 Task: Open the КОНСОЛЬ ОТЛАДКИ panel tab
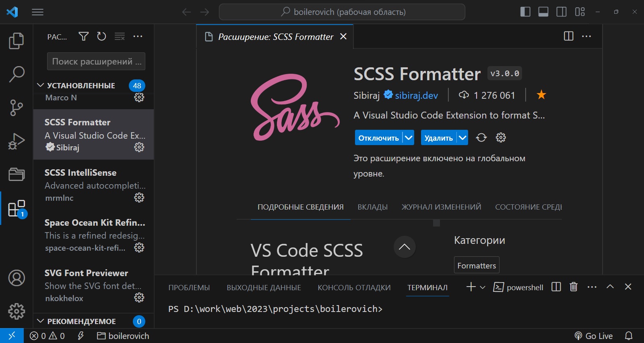tap(354, 287)
